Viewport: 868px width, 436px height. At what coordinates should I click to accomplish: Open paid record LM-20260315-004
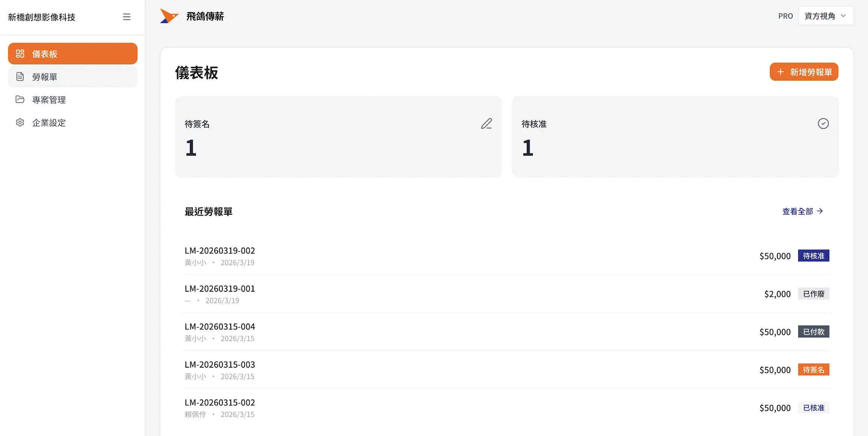220,326
